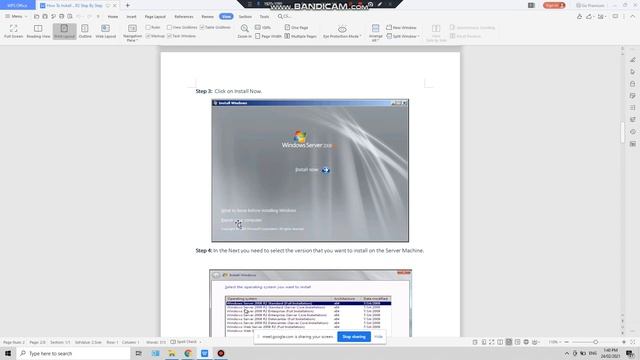Open Reading View mode

click(38, 31)
